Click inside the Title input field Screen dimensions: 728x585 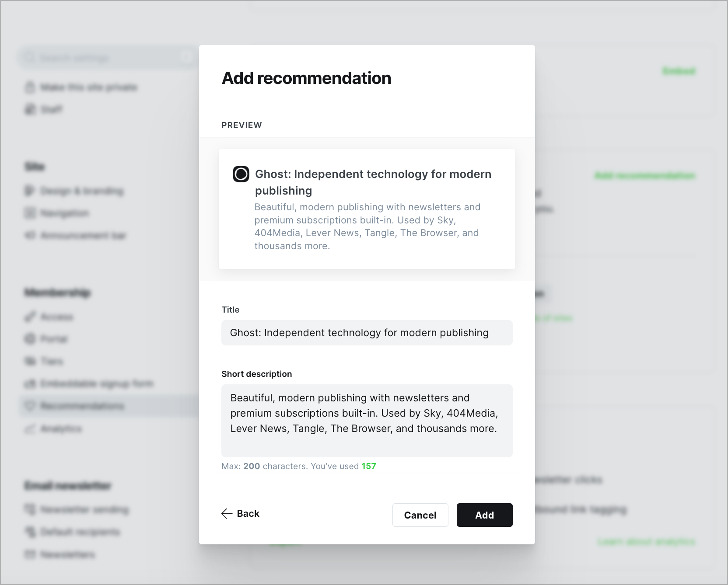(367, 333)
